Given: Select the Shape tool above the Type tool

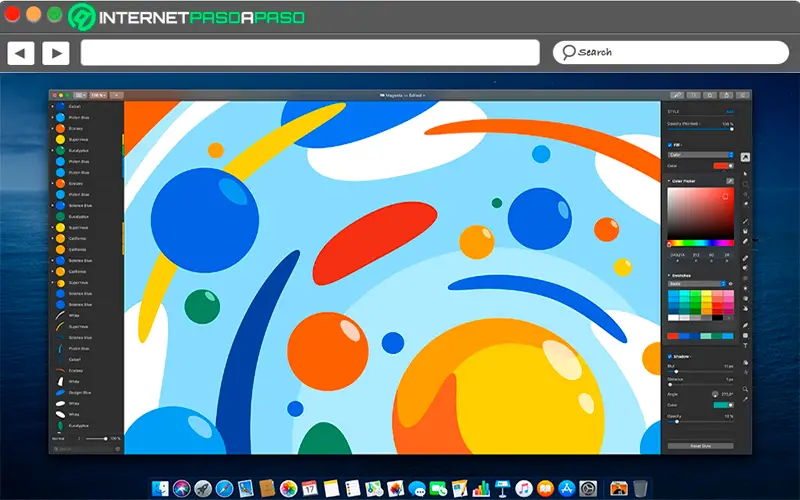Looking at the screenshot, I should (x=745, y=335).
